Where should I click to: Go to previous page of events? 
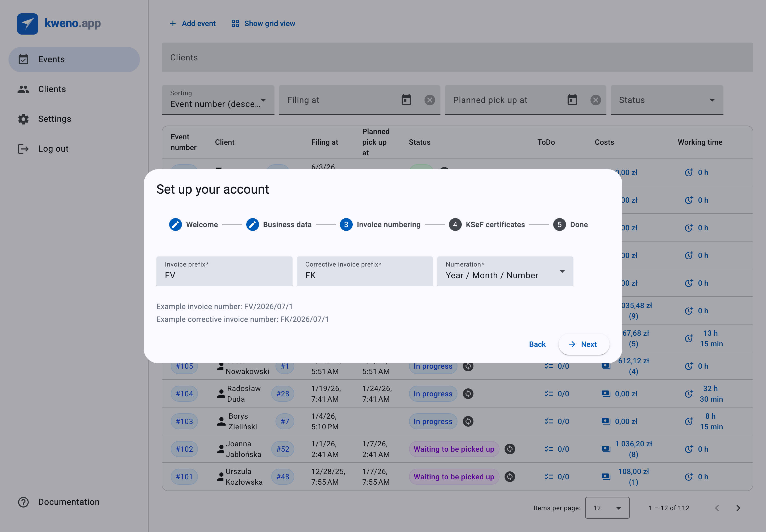(717, 508)
